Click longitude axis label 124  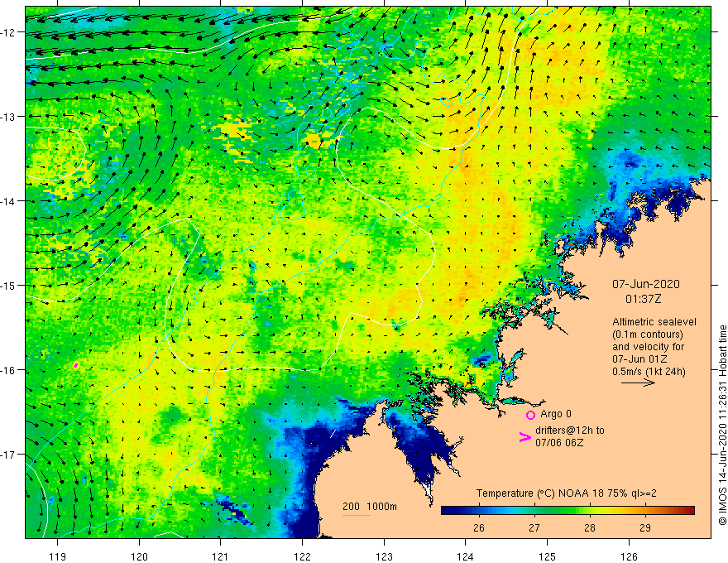coord(466,556)
